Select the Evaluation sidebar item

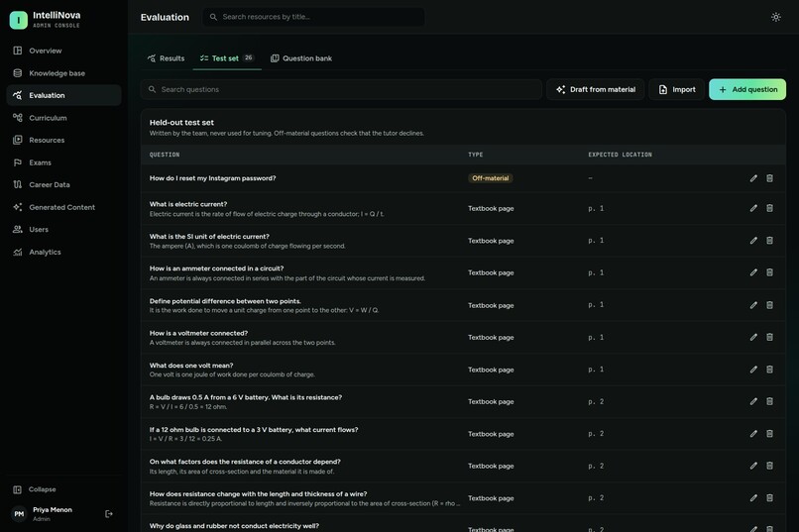point(63,95)
